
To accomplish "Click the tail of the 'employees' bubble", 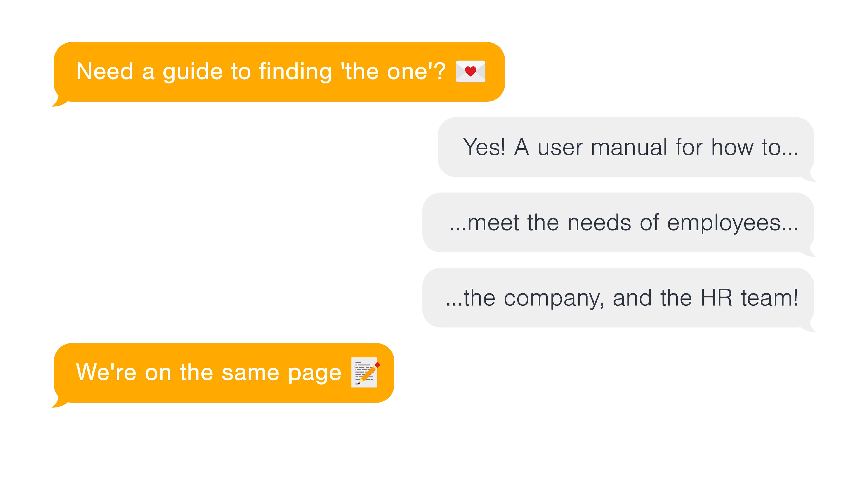I will [808, 252].
